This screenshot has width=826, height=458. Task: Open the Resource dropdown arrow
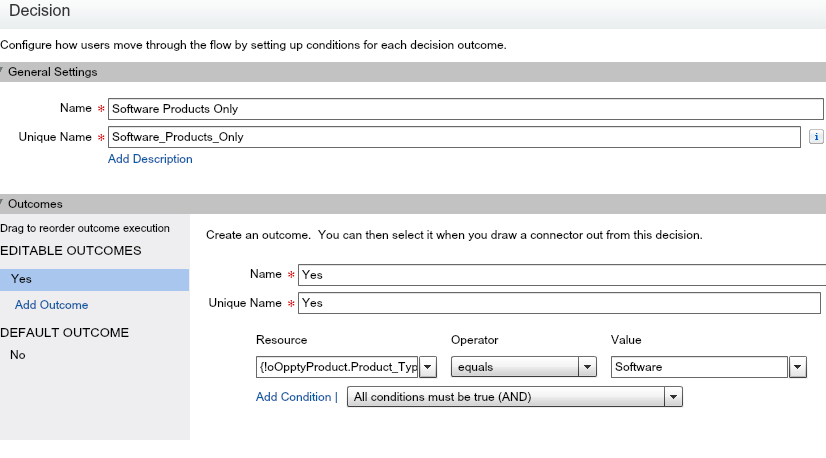428,367
